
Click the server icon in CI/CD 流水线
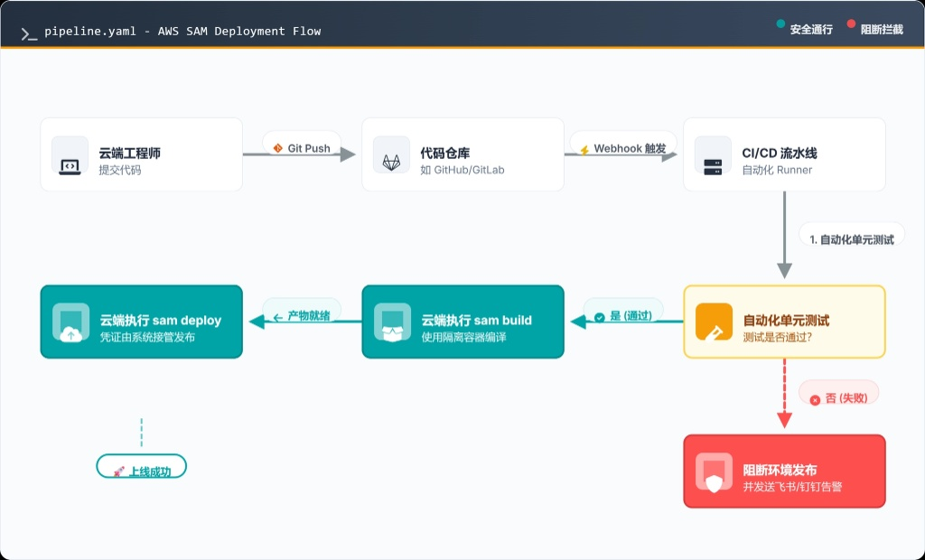713,167
